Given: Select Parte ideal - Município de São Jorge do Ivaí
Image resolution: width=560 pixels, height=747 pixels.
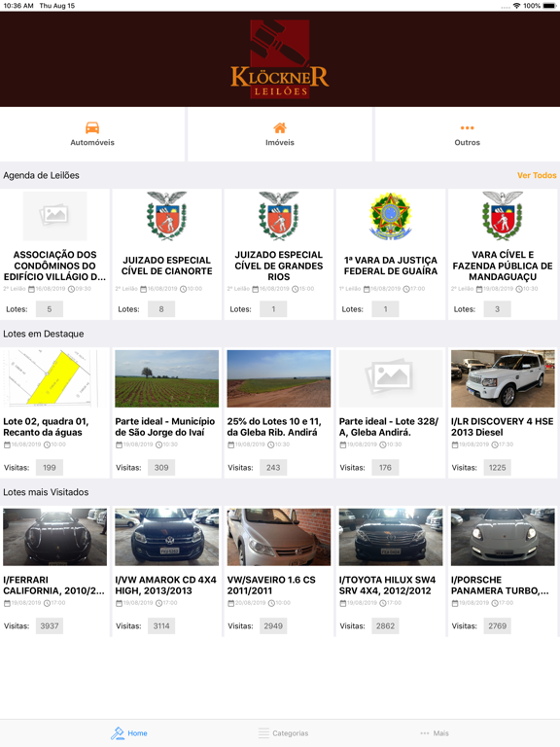Looking at the screenshot, I should point(164,427).
